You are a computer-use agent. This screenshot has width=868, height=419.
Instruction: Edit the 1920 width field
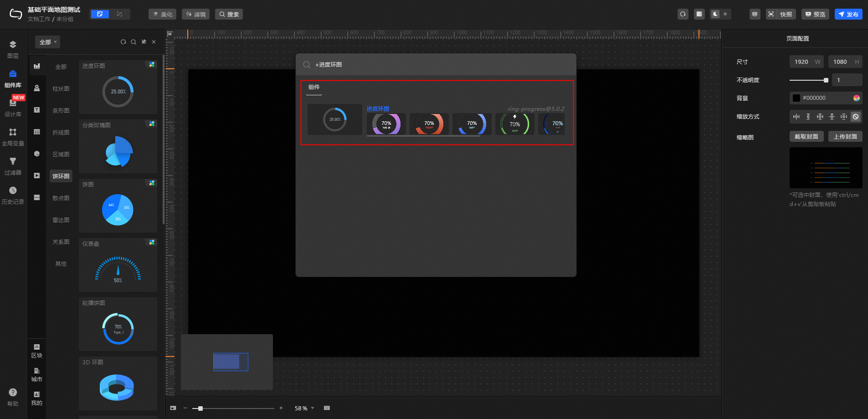[806, 62]
